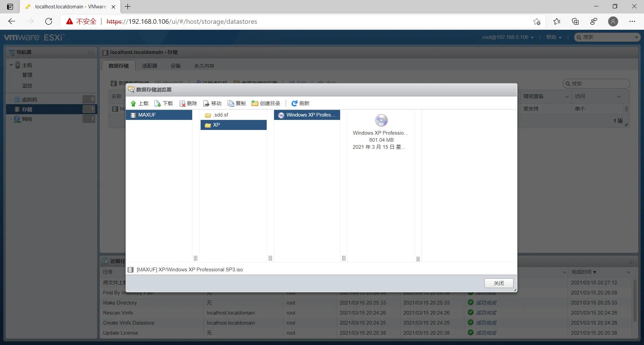
Task: Select the 网络 item in the navigator
Action: [28, 119]
